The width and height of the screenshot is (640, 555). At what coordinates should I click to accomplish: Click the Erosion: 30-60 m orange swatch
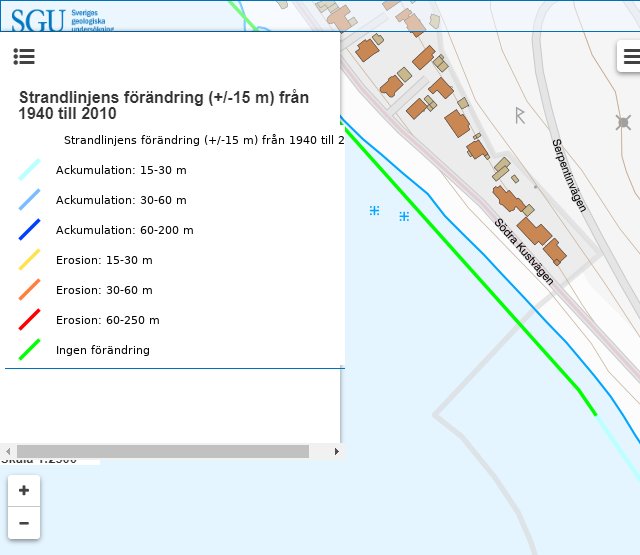tap(29, 290)
